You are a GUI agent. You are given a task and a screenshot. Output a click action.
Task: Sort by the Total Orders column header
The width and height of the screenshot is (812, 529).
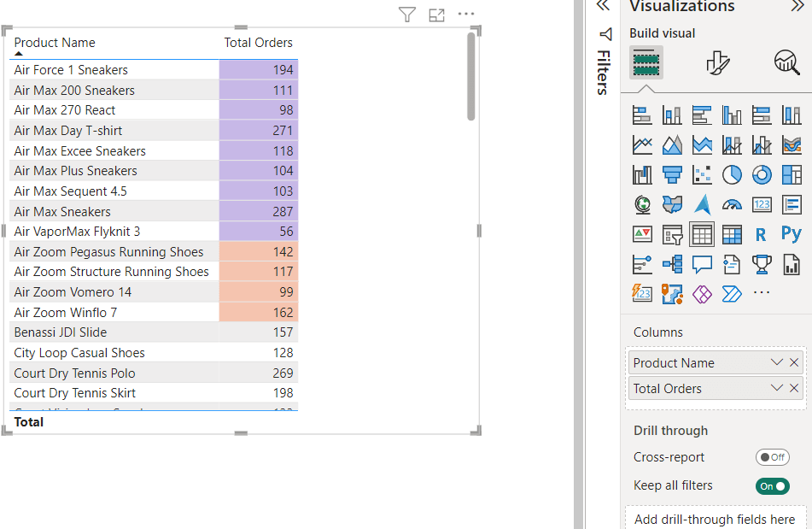point(258,43)
